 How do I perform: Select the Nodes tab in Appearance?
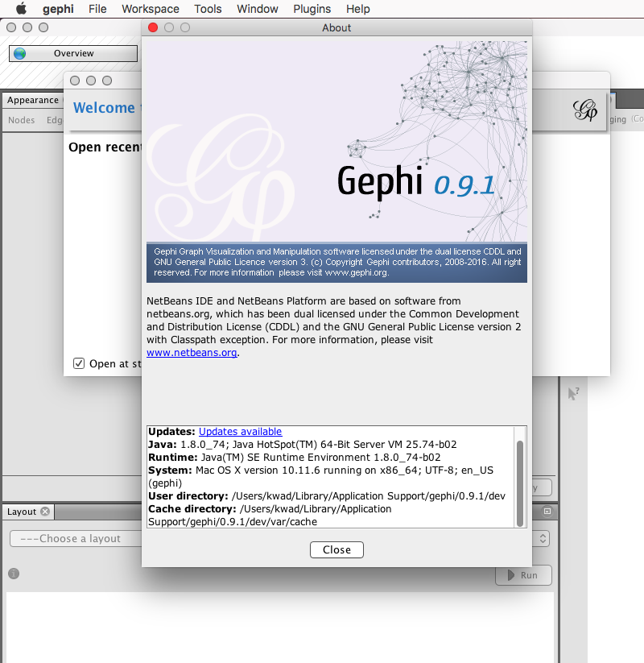click(x=22, y=120)
